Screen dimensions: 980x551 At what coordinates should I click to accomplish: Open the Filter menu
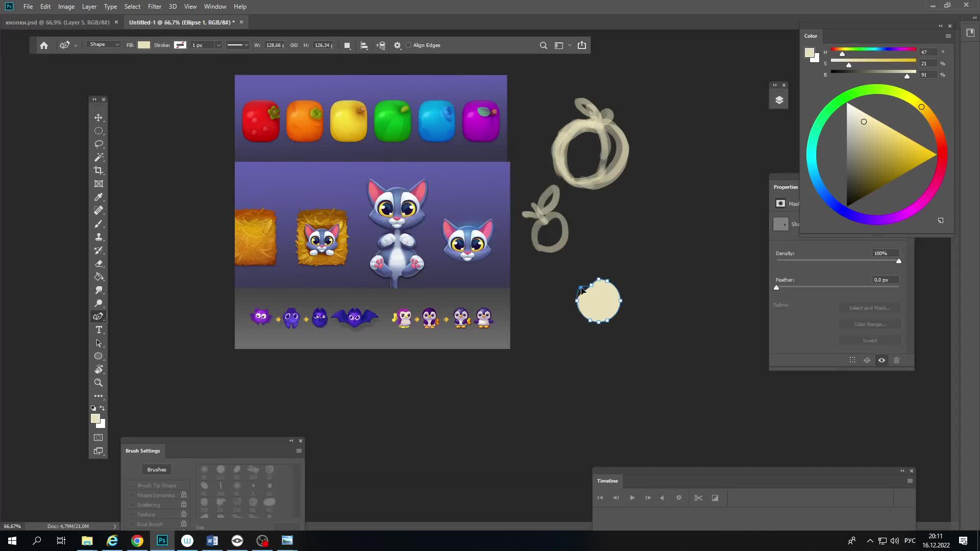point(155,7)
